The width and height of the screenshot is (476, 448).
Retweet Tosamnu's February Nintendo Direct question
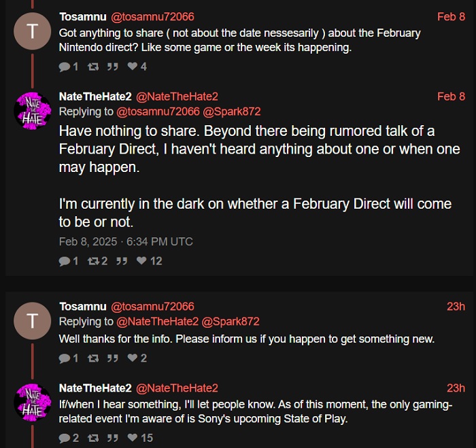click(x=92, y=67)
